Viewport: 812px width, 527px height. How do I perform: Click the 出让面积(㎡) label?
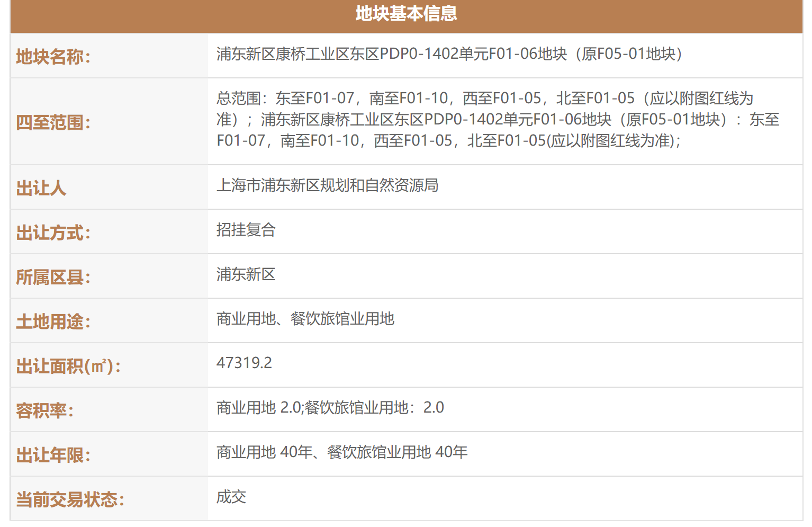[68, 366]
